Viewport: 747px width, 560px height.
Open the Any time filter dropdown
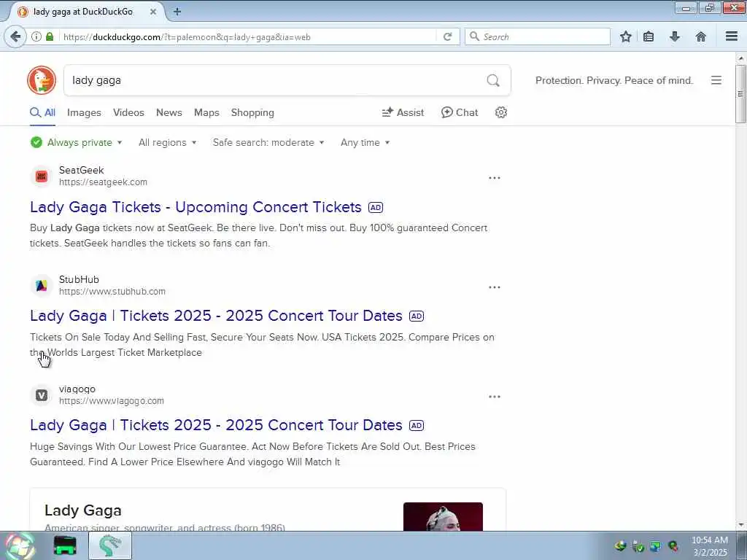tap(365, 142)
